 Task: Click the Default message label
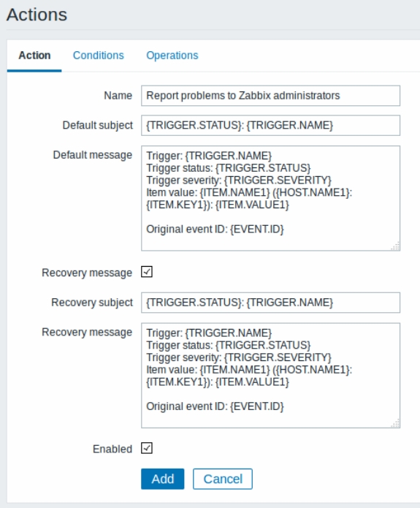tap(93, 155)
